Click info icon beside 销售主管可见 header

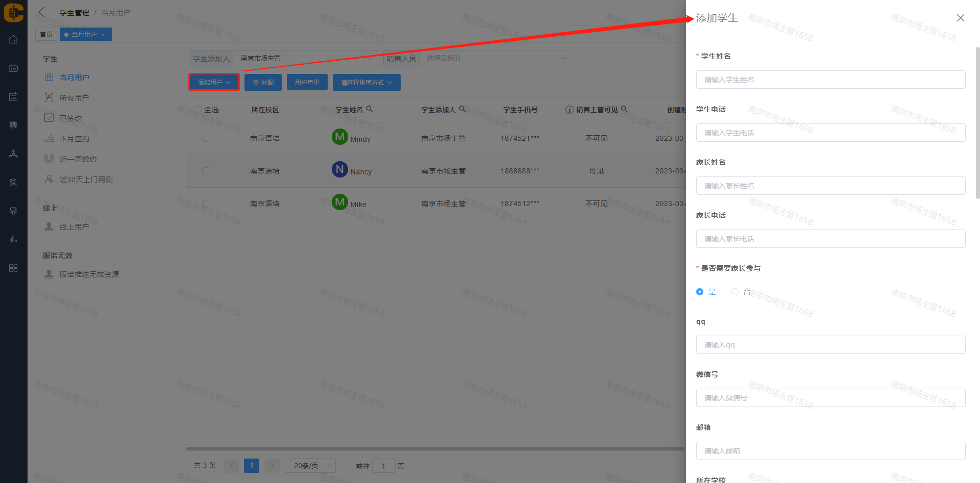coord(570,110)
